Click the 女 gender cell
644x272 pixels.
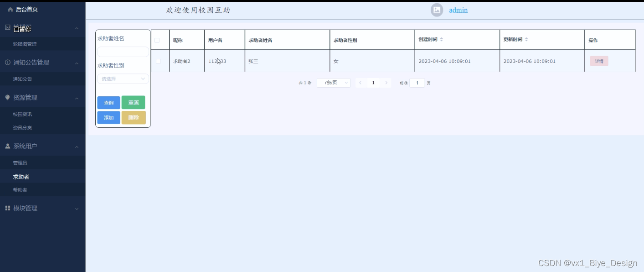coord(372,61)
